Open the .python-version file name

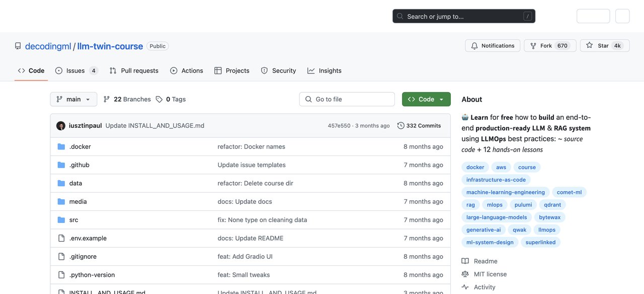pyautogui.click(x=92, y=275)
